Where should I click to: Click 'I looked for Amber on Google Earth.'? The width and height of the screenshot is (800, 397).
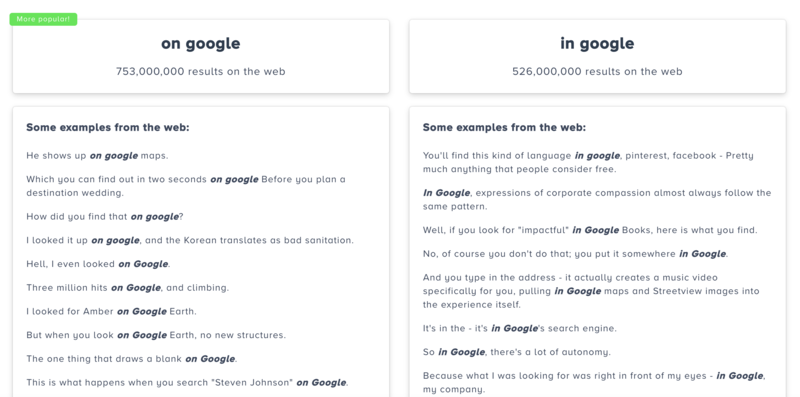(x=111, y=311)
